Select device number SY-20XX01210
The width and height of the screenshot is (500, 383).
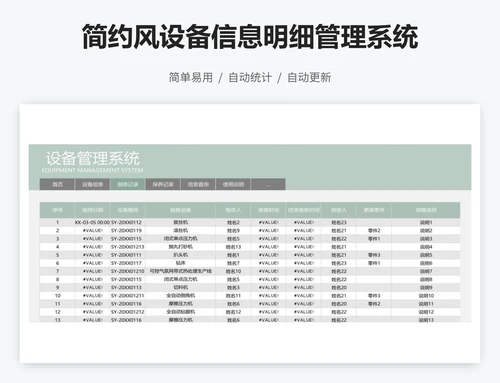coord(128,271)
